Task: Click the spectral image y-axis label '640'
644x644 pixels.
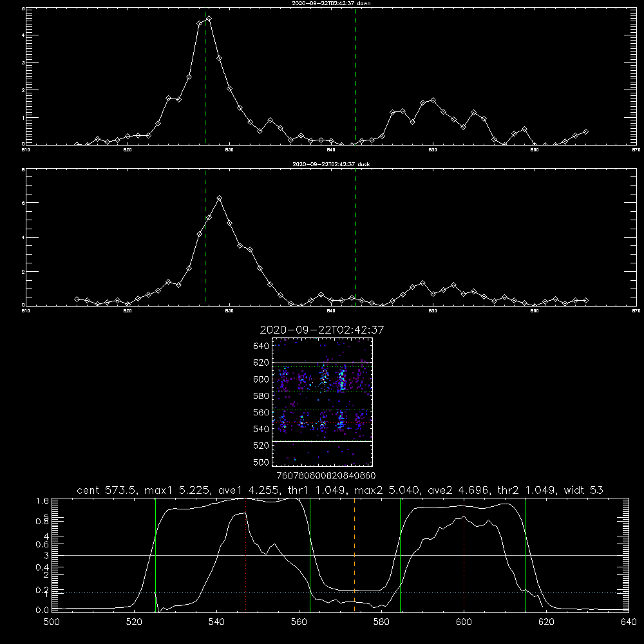Action: 261,346
